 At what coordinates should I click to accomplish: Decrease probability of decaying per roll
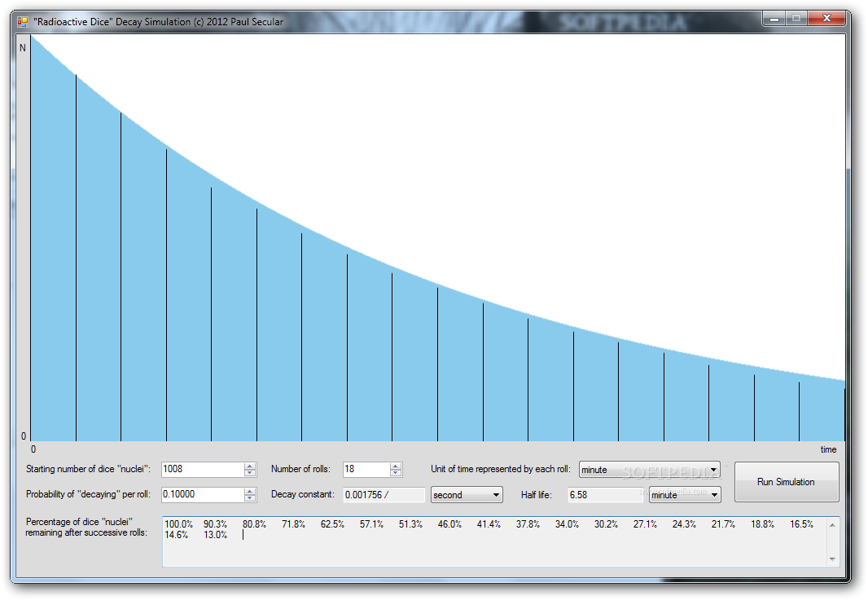[250, 498]
